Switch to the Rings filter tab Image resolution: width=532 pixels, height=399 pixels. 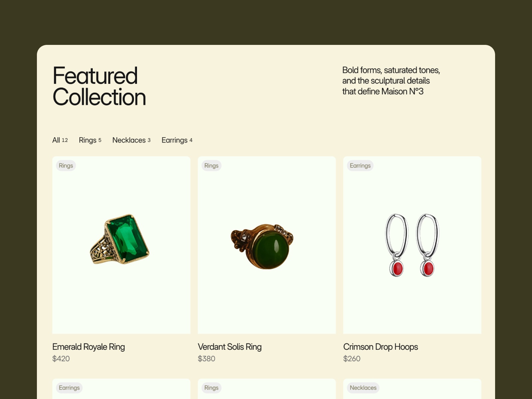tap(90, 140)
